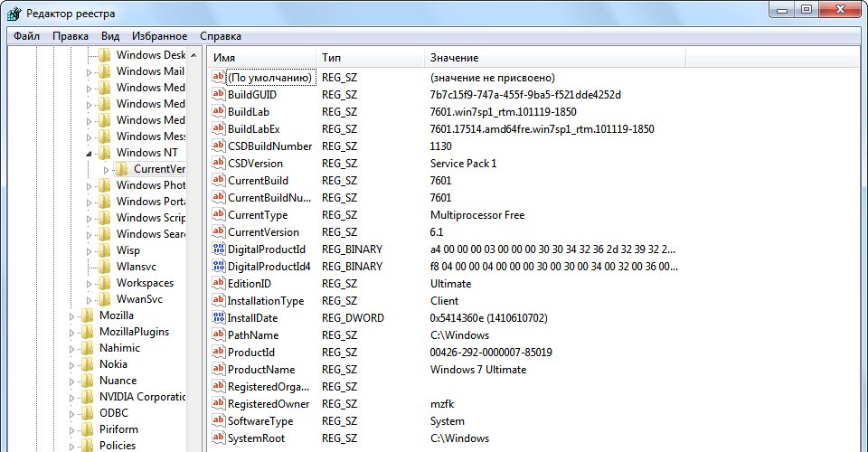Open the Избранное menu
Viewport: 868px width, 452px height.
(159, 36)
